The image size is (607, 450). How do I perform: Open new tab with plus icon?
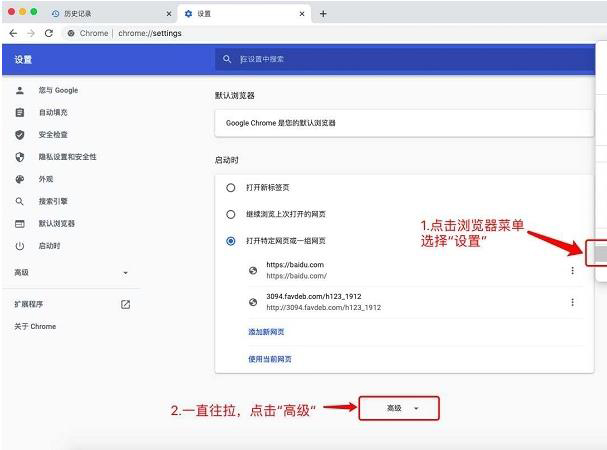point(323,13)
